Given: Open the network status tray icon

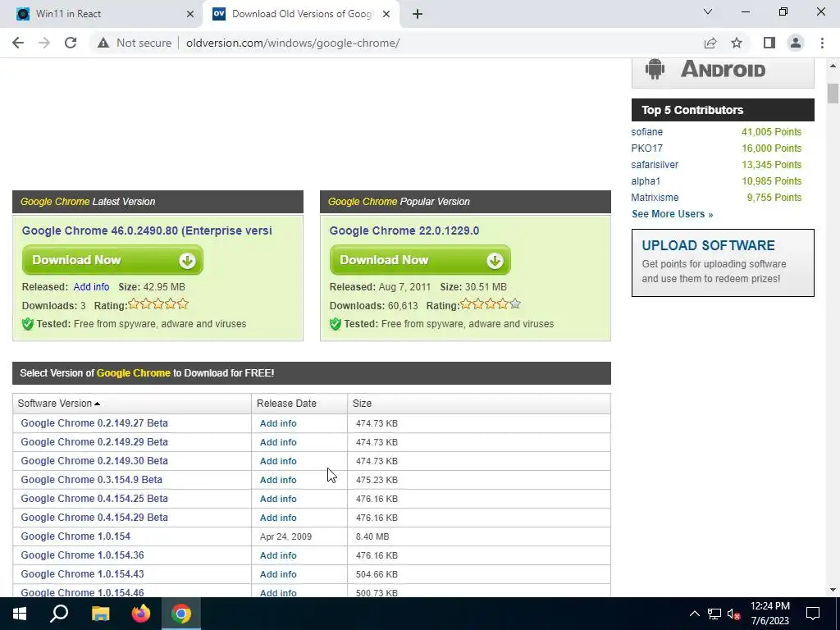Looking at the screenshot, I should coord(714,614).
